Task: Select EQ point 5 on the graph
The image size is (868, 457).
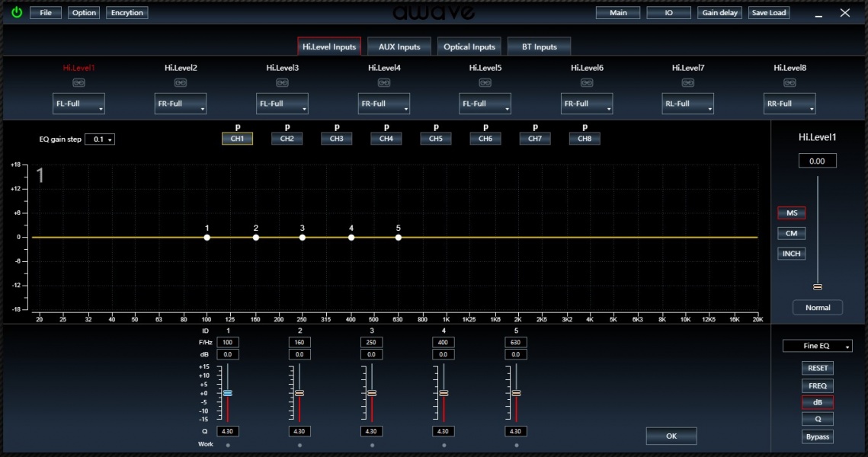Action: [399, 238]
